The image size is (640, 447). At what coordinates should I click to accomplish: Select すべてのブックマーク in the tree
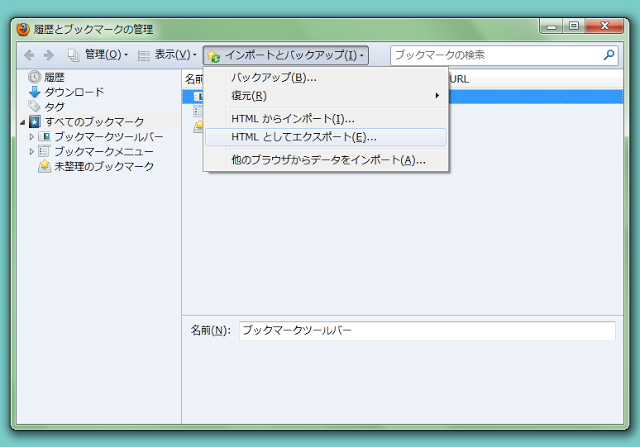pos(94,122)
